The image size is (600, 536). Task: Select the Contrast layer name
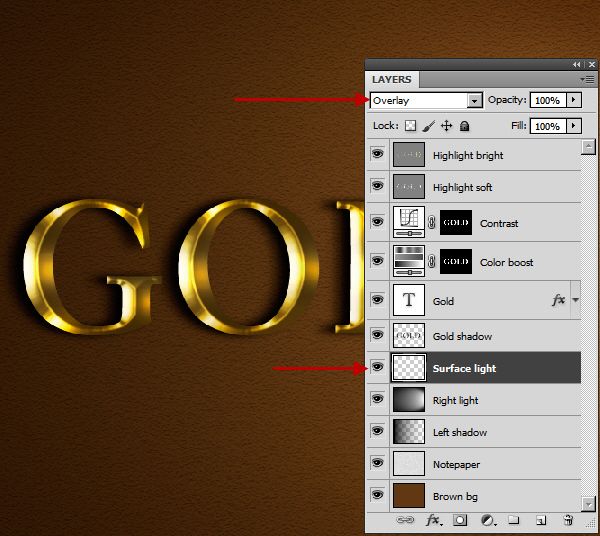click(x=499, y=223)
